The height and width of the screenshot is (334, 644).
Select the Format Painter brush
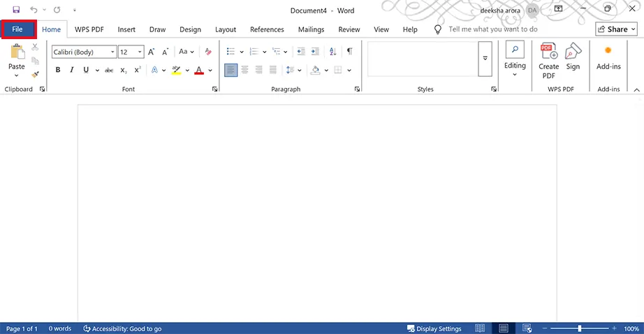click(x=35, y=74)
